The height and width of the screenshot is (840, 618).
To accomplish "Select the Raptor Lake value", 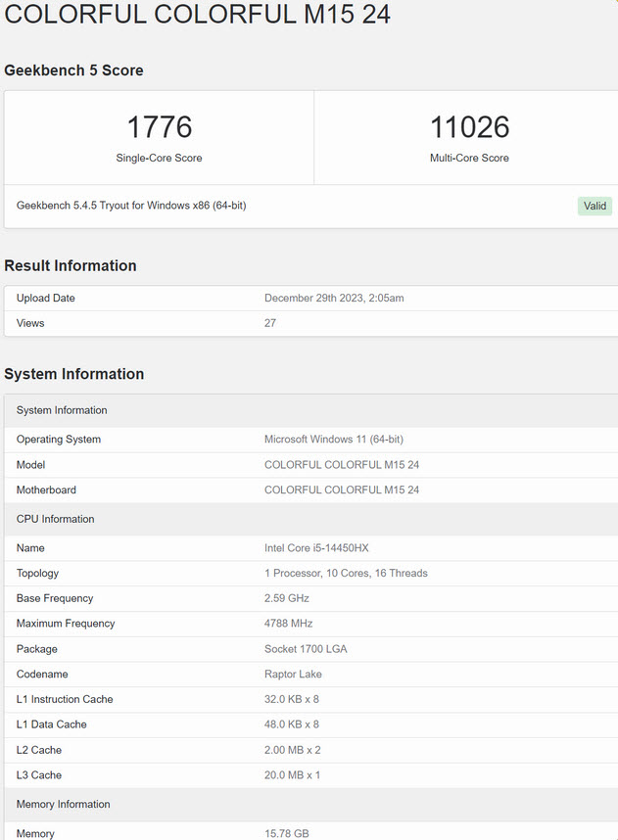I will pyautogui.click(x=293, y=675).
